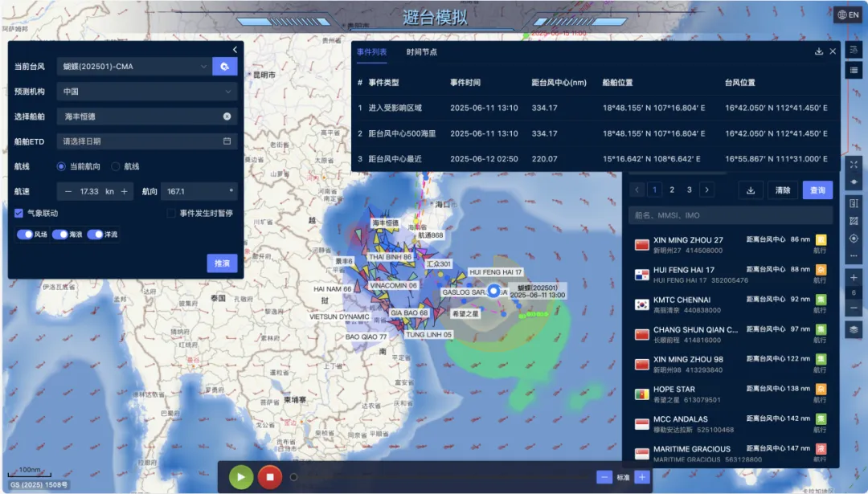This screenshot has width=868, height=494.
Task: Click the 航向 heading input 167.1
Action: (199, 191)
